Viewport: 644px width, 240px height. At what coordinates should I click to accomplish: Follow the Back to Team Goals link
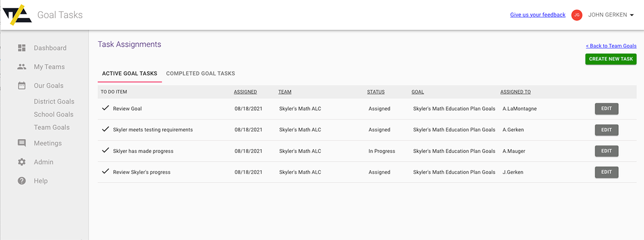[x=611, y=46]
